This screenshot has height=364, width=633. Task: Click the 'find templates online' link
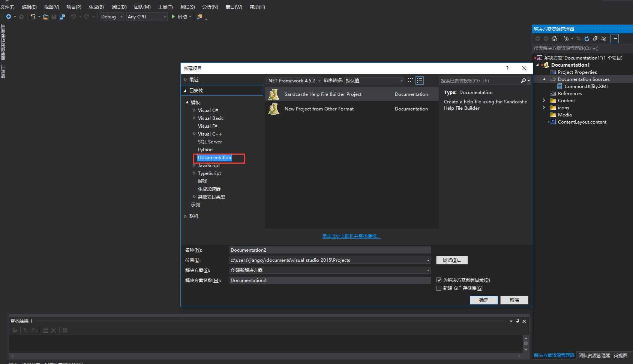pos(351,236)
